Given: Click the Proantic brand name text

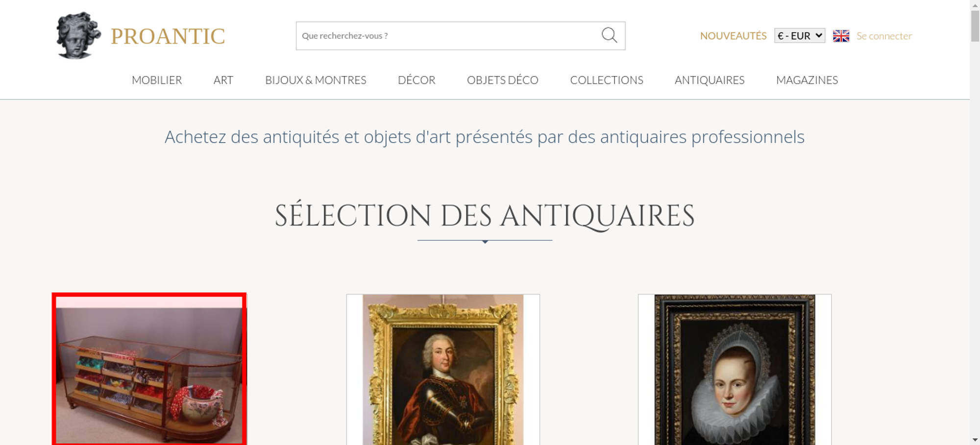Looking at the screenshot, I should click(x=168, y=36).
